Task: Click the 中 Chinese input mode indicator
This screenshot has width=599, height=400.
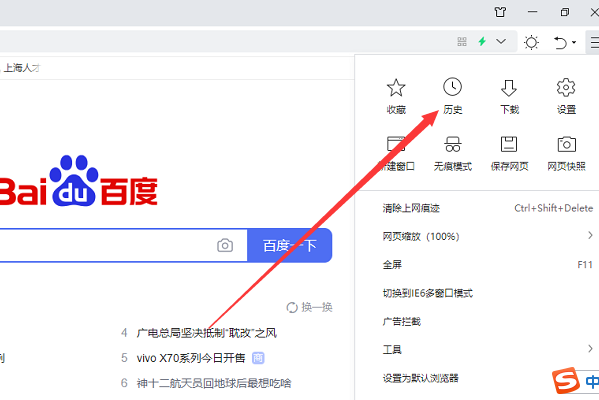Action: [x=592, y=381]
